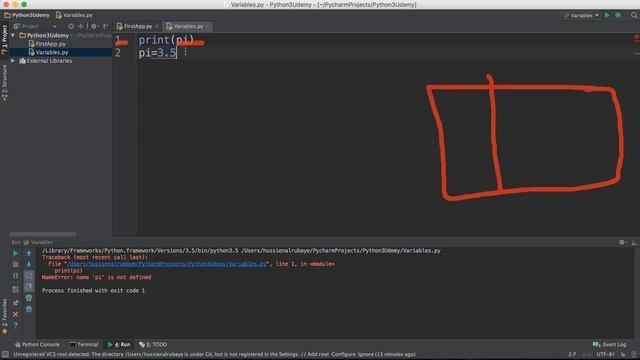Image resolution: width=640 pixels, height=360 pixels.
Task: Open the Variables run configuration dropdown
Action: [x=582, y=15]
